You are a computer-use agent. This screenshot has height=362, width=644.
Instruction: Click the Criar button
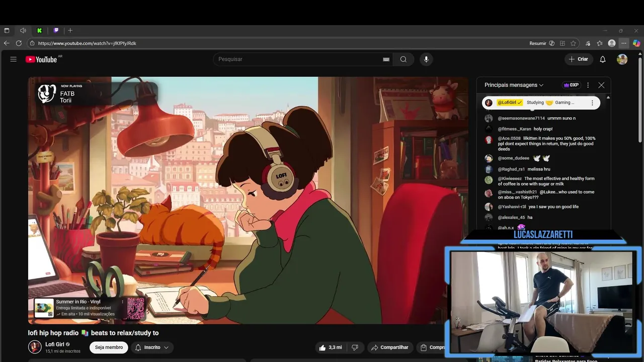coord(578,59)
